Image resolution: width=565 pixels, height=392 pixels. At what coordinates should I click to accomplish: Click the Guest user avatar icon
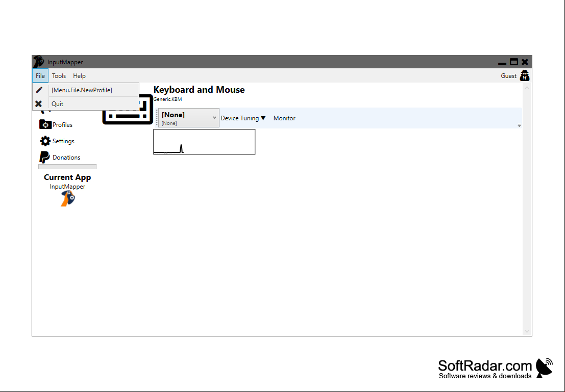click(x=525, y=75)
